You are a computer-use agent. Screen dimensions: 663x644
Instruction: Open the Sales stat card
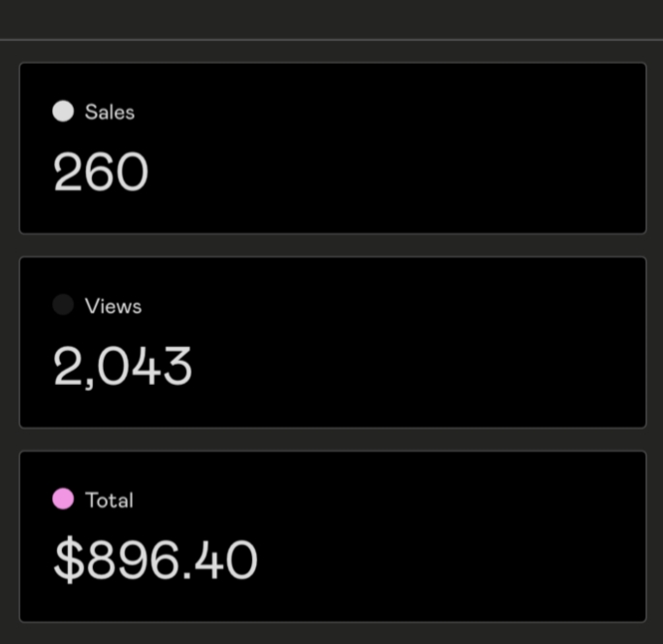click(x=332, y=148)
